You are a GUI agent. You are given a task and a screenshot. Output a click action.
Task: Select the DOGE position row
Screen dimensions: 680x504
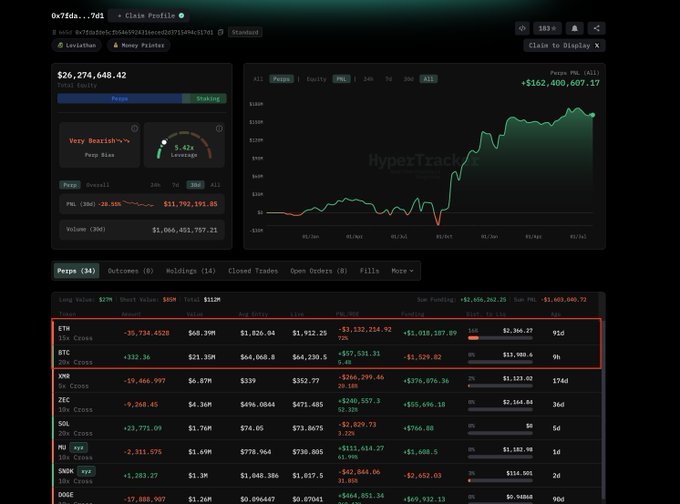[x=327, y=497]
